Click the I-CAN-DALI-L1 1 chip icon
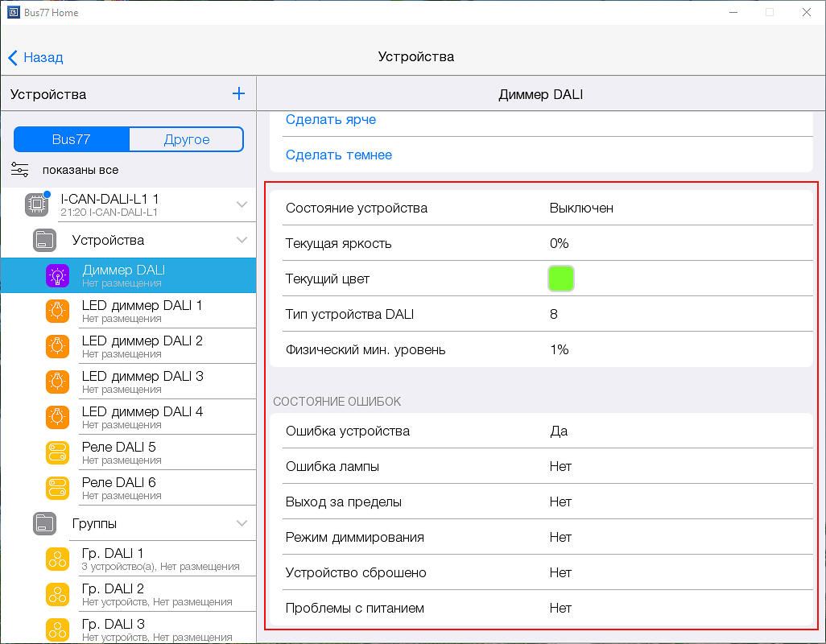 tap(37, 204)
